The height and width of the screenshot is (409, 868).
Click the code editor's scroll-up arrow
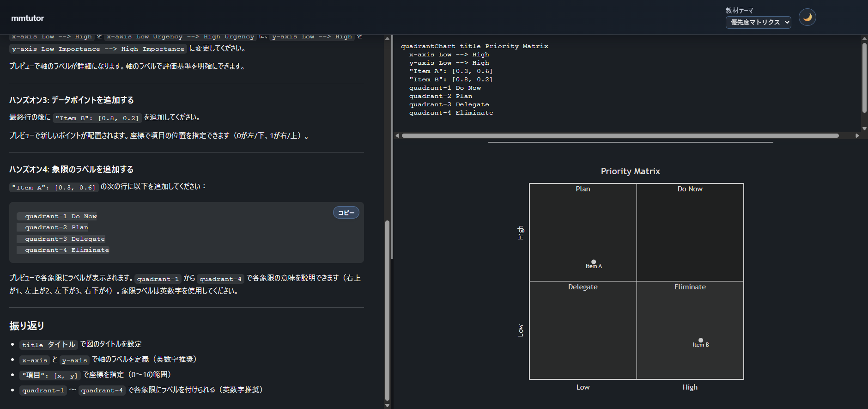tap(864, 39)
